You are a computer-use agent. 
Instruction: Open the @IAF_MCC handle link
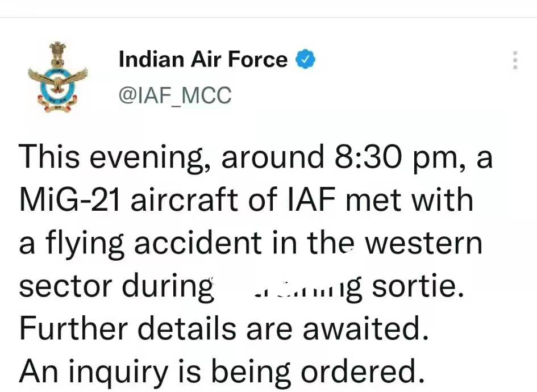tap(175, 95)
